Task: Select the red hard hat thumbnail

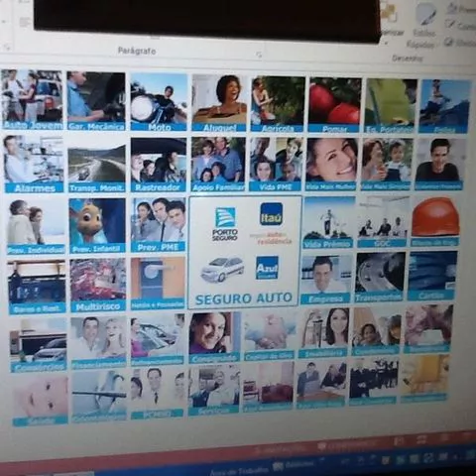Action: (x=434, y=221)
